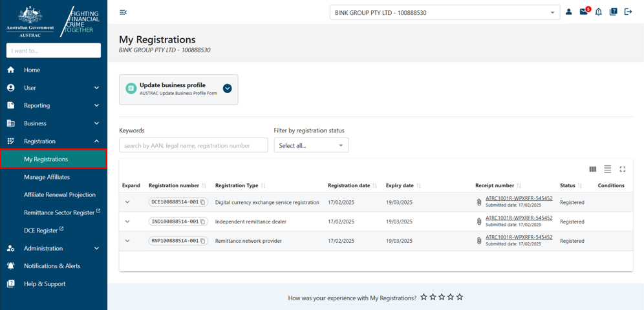Expand the Business sidebar menu

(x=96, y=123)
